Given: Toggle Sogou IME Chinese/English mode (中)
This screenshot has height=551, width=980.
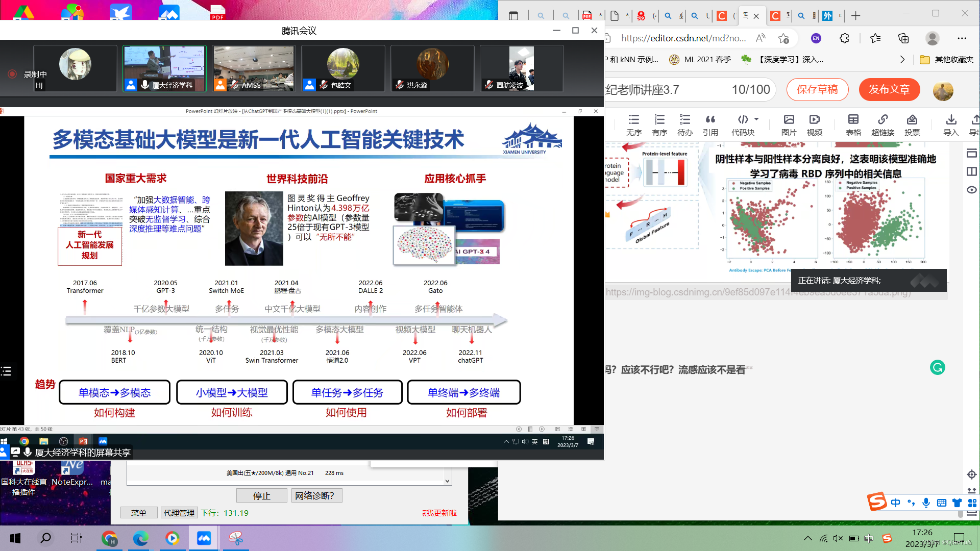Looking at the screenshot, I should (x=896, y=503).
